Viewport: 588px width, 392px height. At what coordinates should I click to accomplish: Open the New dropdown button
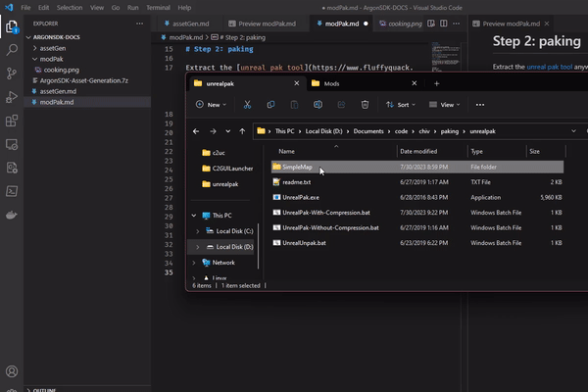(212, 104)
